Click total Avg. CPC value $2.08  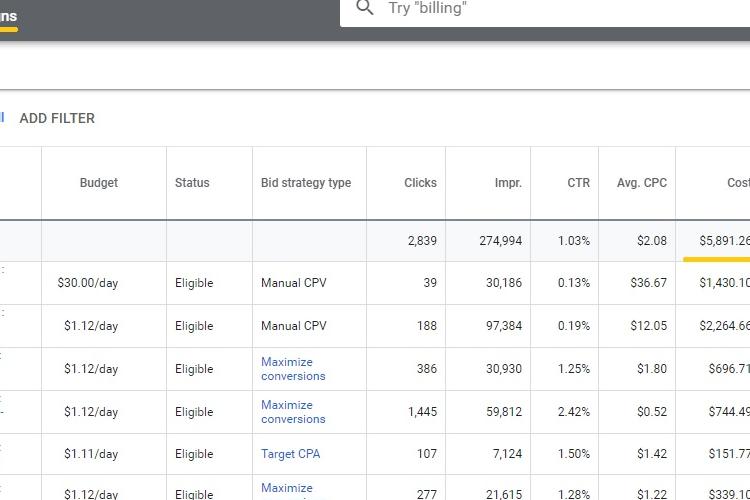(x=651, y=241)
